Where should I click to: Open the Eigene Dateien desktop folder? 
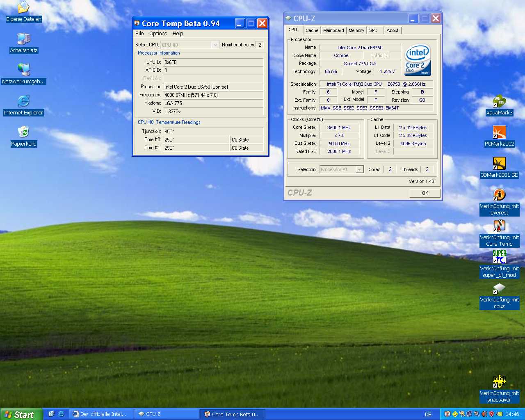point(24,11)
